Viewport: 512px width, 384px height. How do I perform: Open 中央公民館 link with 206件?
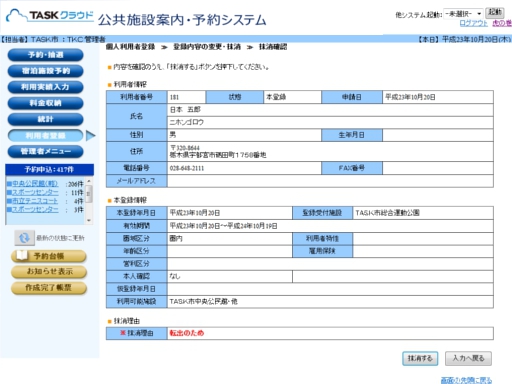coord(35,184)
